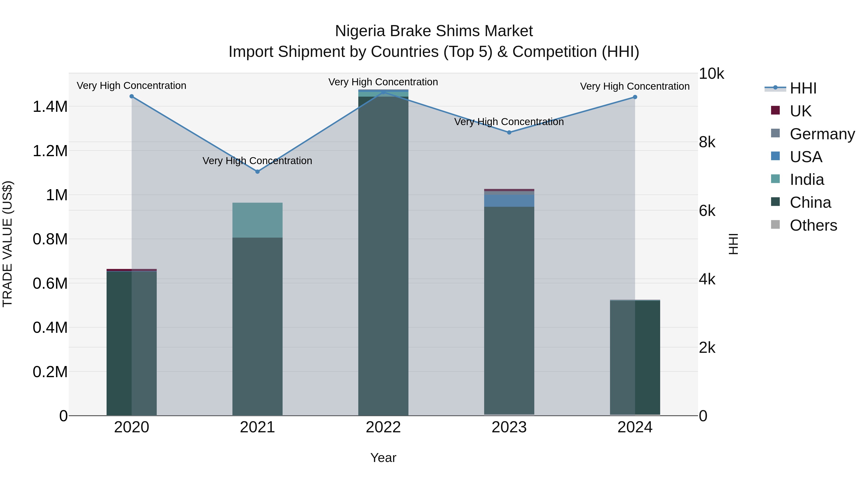Click the UK segment atop the 2020 bar
868x488 pixels.
click(x=132, y=270)
